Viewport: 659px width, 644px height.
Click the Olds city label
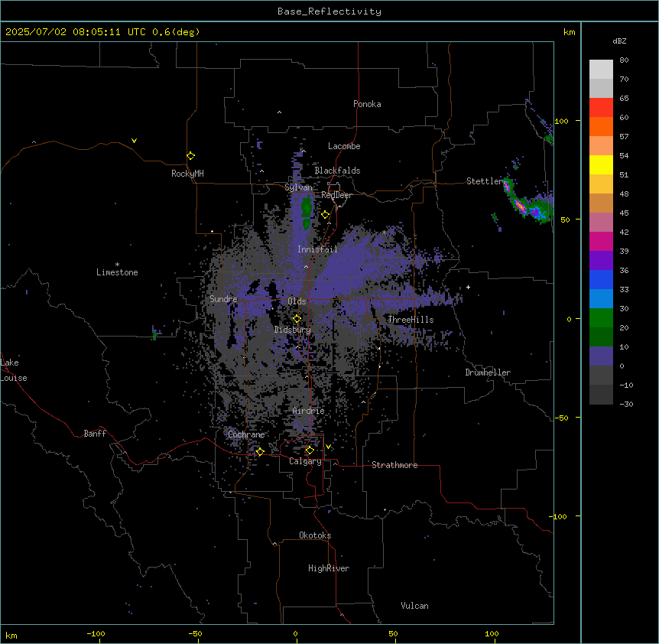click(x=297, y=301)
